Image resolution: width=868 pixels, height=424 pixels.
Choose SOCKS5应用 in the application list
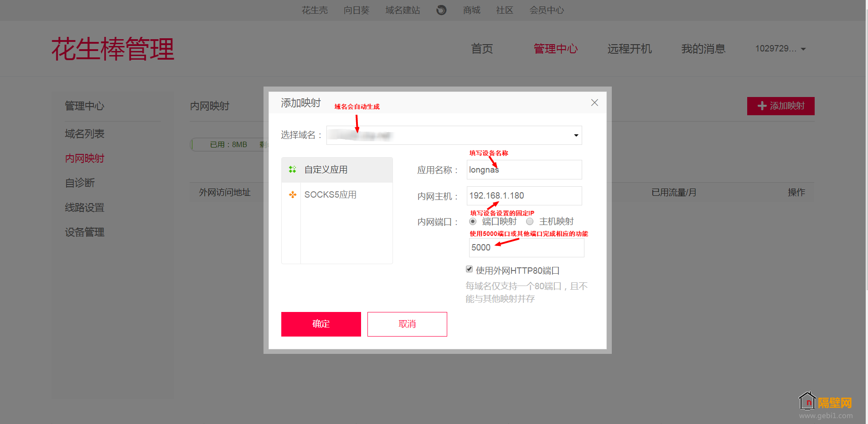(x=337, y=195)
